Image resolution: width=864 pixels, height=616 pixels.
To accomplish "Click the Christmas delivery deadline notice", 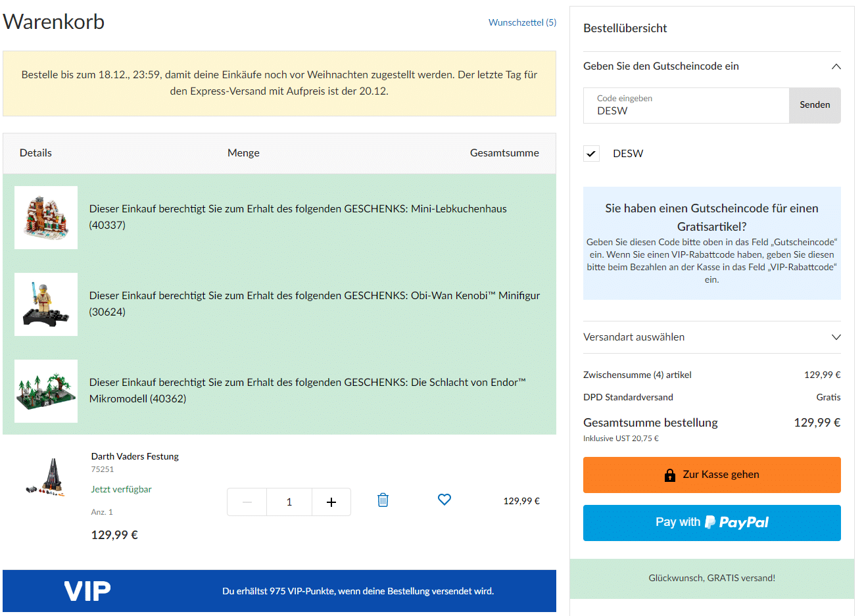I will (279, 83).
